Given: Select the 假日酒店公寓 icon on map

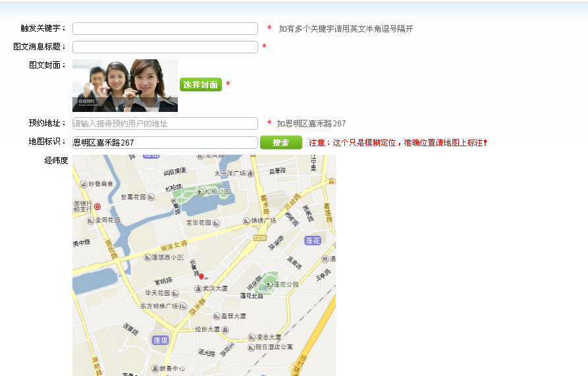Looking at the screenshot, I should 250,347.
